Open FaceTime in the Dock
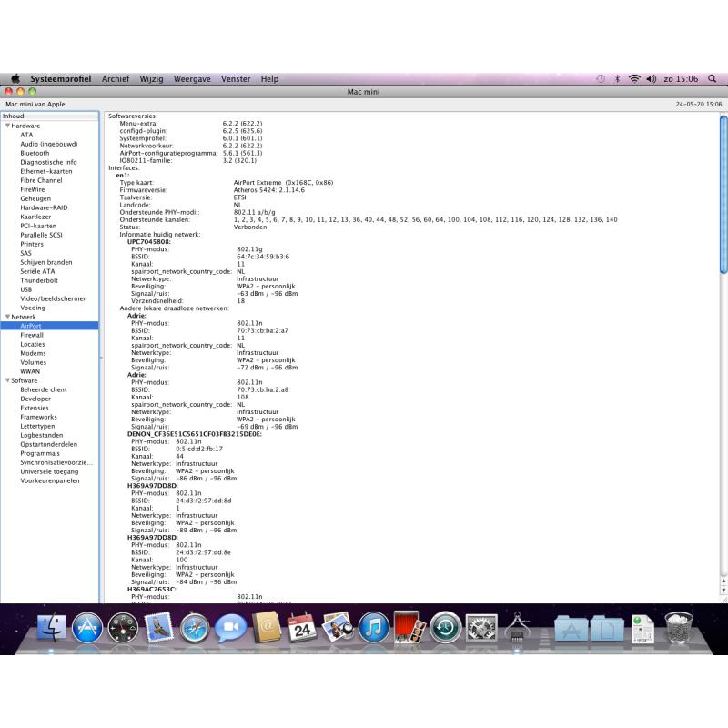This screenshot has width=728, height=728. (x=231, y=627)
